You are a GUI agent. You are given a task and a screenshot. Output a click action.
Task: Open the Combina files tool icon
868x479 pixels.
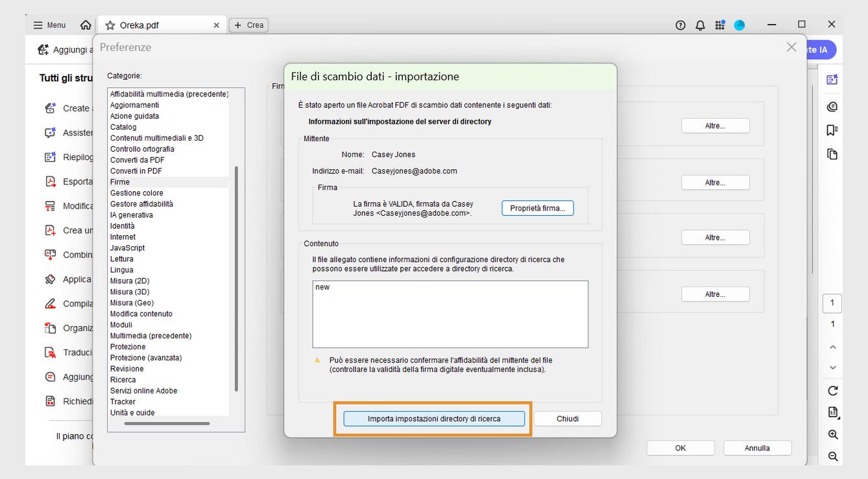(x=50, y=255)
